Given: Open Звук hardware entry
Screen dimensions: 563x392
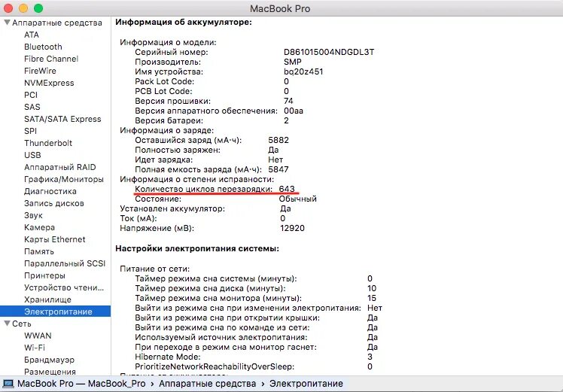Looking at the screenshot, I should pyautogui.click(x=33, y=215).
